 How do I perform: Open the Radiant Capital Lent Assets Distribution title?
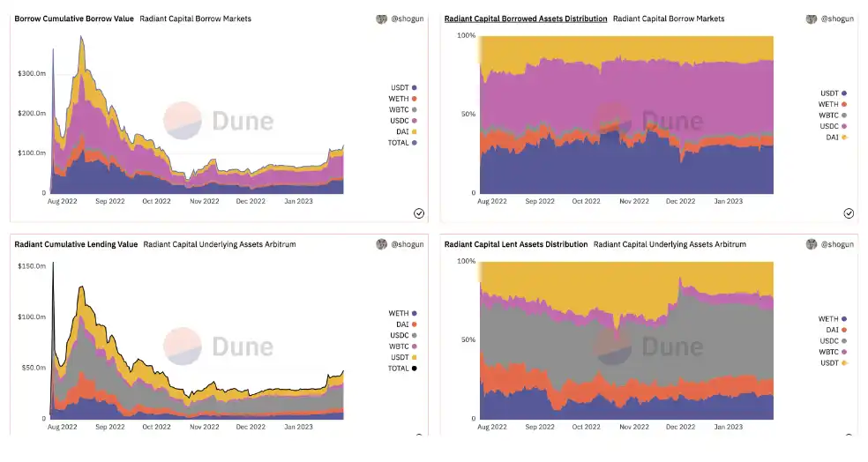point(516,244)
